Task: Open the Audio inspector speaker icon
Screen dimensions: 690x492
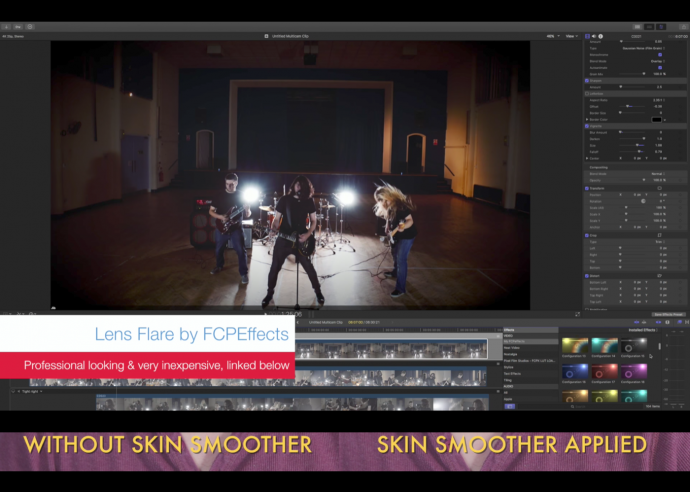Action: pos(594,36)
